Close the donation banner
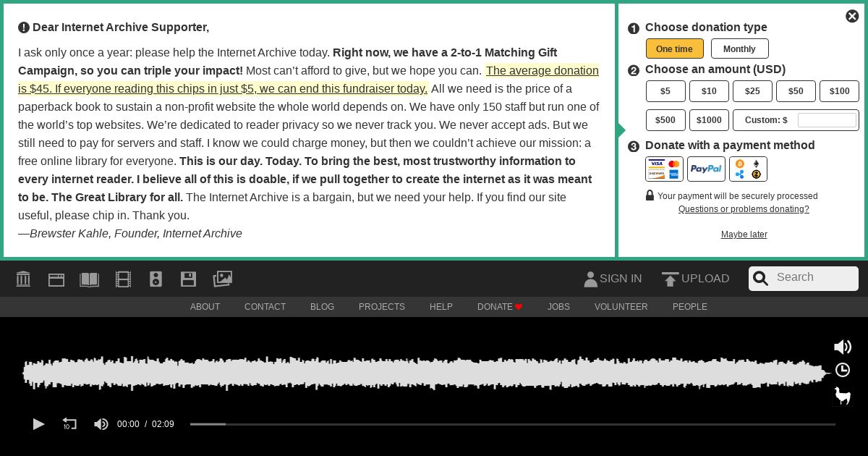Image resolution: width=868 pixels, height=456 pixels. tap(852, 16)
